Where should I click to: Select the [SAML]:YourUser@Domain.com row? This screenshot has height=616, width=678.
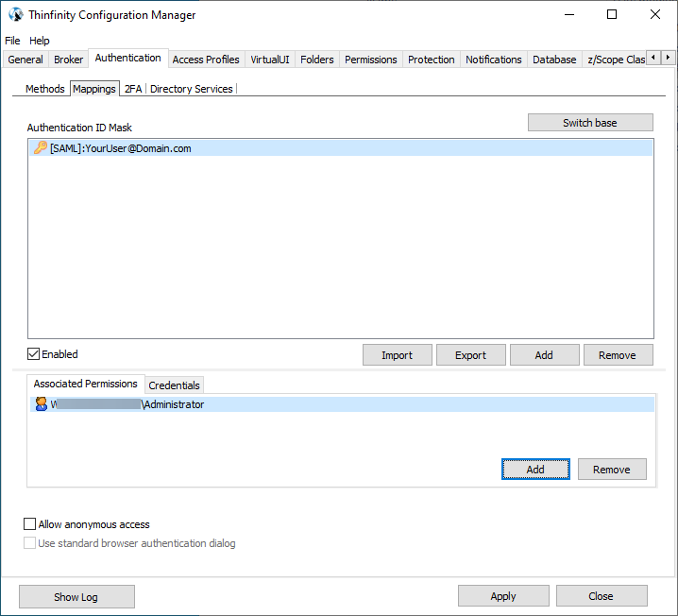(x=341, y=148)
